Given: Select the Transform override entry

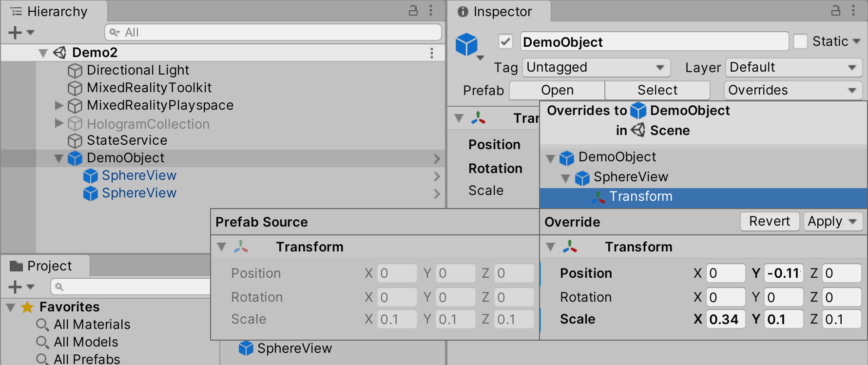Looking at the screenshot, I should tap(640, 197).
